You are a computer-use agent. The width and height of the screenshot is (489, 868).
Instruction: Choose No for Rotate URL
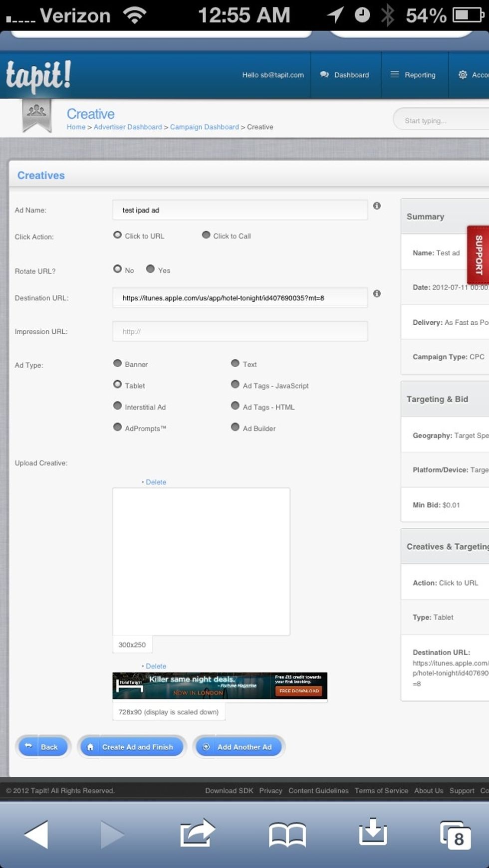coord(117,269)
